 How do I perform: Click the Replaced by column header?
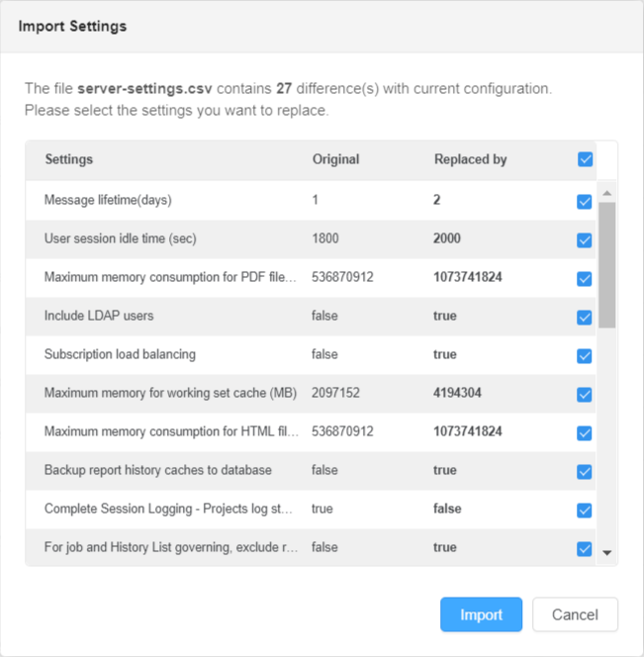(x=470, y=159)
